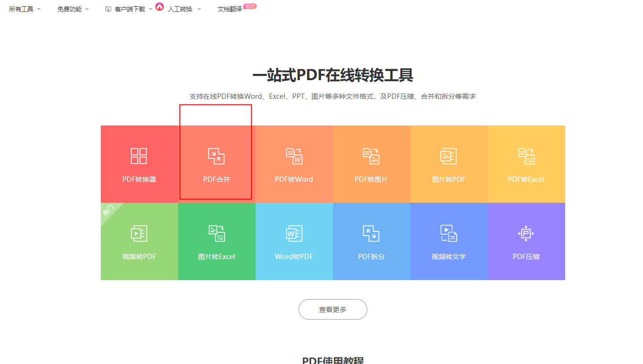
Task: Open the 客户端下载 menu
Action: pyautogui.click(x=129, y=9)
